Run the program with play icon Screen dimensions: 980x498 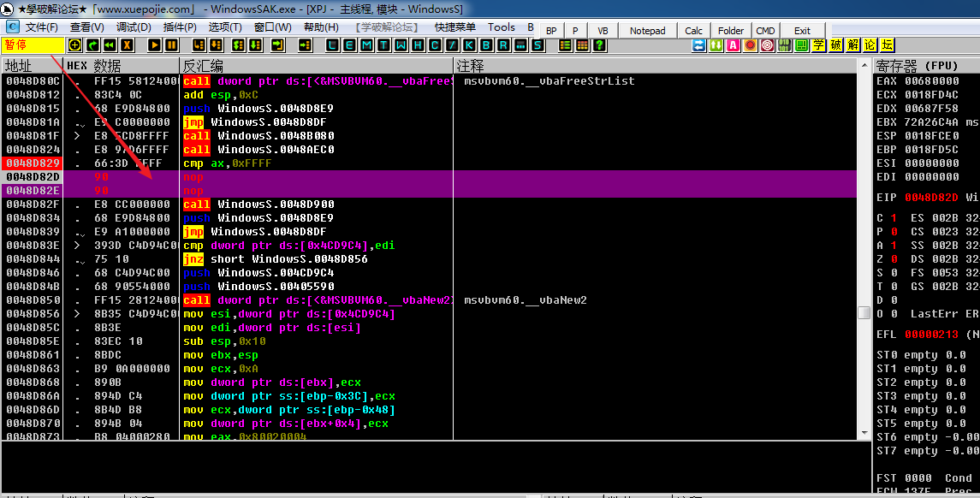click(154, 45)
